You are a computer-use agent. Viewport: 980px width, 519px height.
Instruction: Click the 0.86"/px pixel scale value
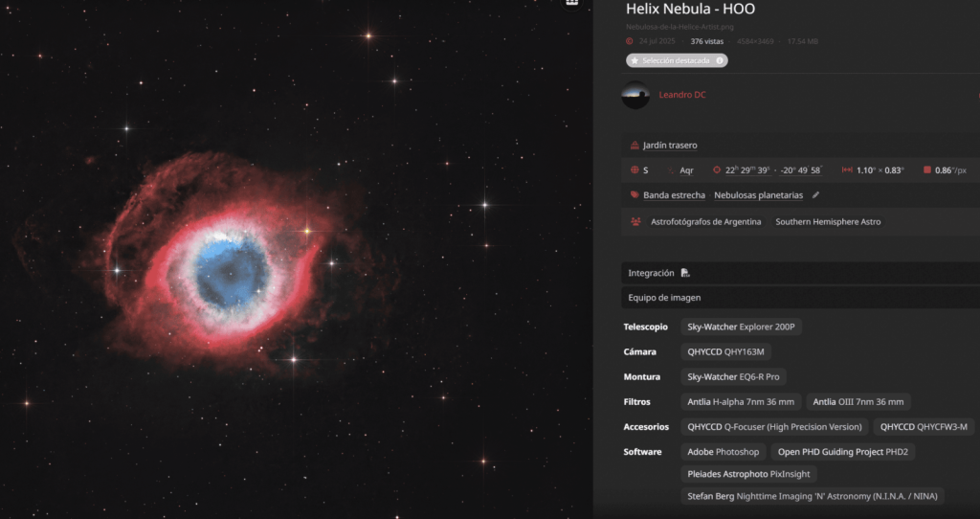[x=950, y=170]
